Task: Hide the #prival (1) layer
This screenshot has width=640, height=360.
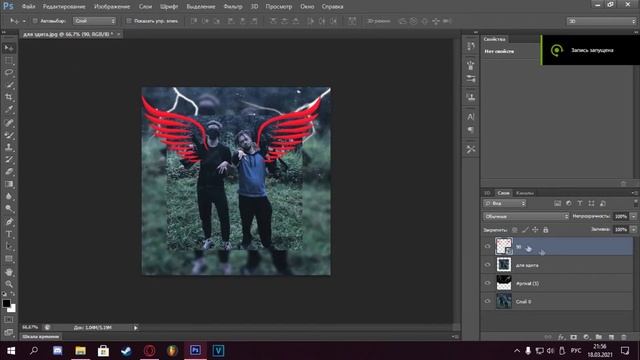Action: point(487,283)
